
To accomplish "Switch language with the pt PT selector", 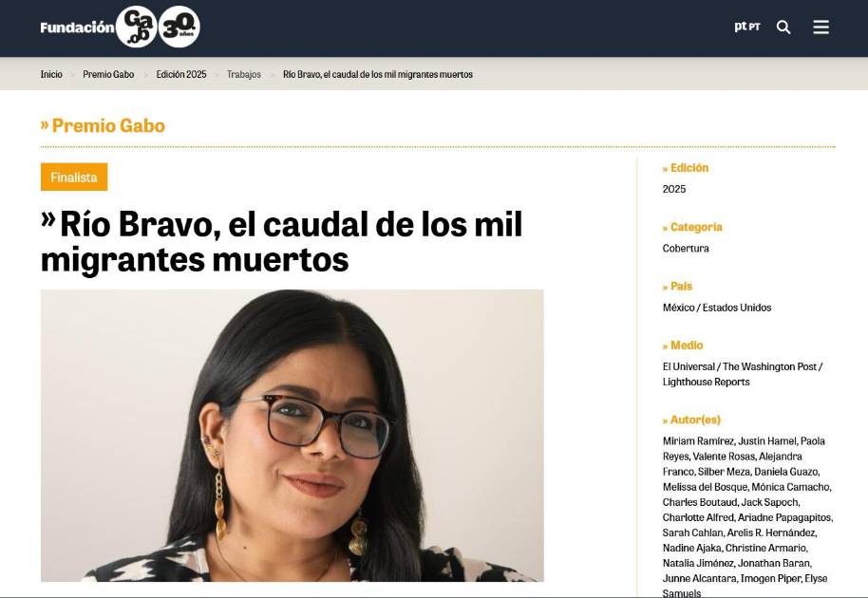I will 747,27.
